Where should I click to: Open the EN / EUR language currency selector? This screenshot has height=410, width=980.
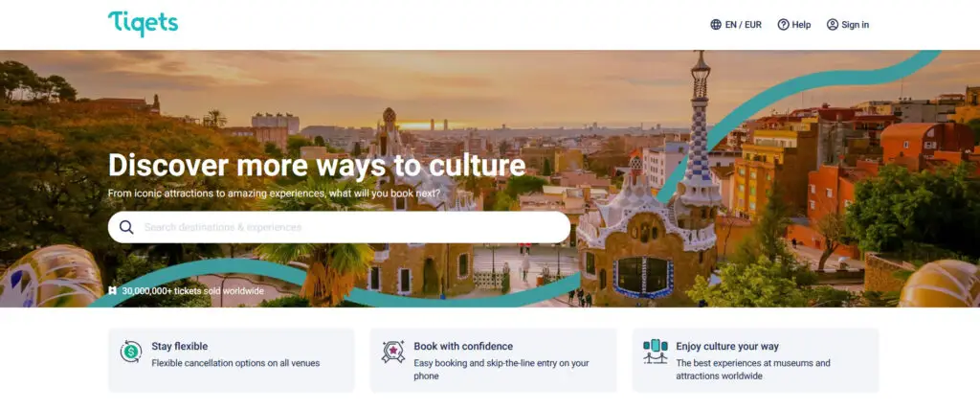pyautogui.click(x=736, y=24)
